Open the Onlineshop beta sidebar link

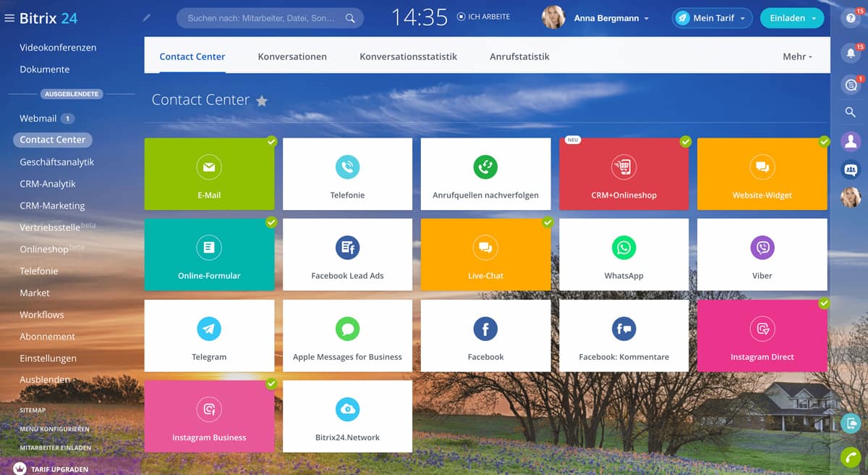(52, 248)
